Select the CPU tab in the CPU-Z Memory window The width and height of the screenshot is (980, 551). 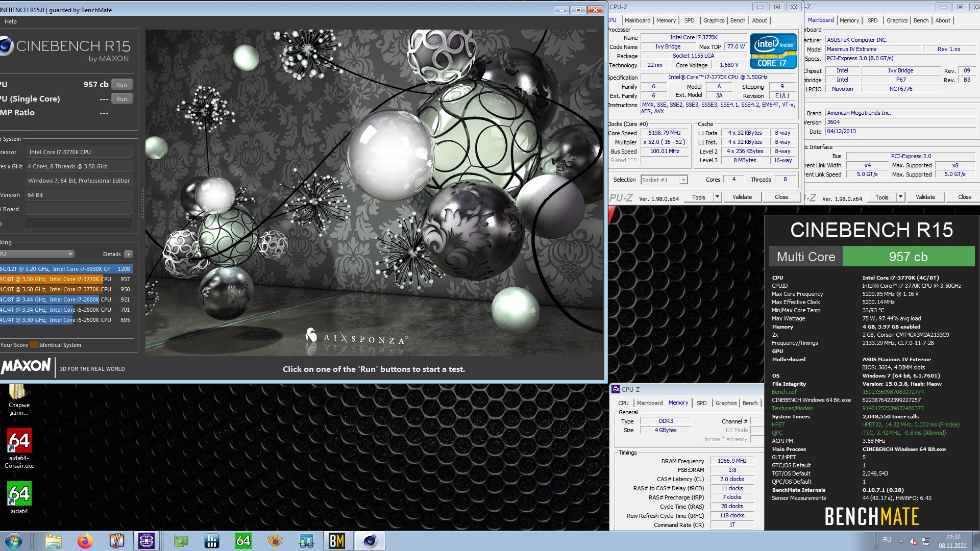624,403
